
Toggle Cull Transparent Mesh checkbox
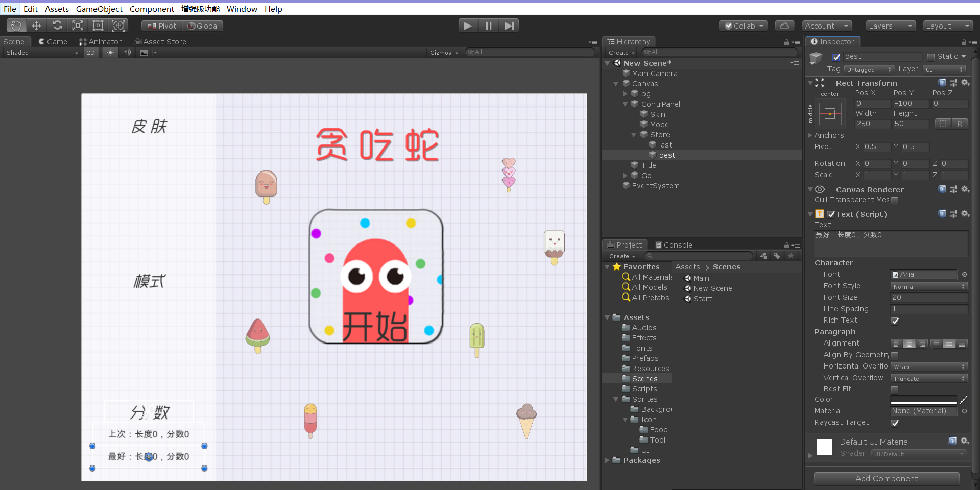pyautogui.click(x=895, y=200)
